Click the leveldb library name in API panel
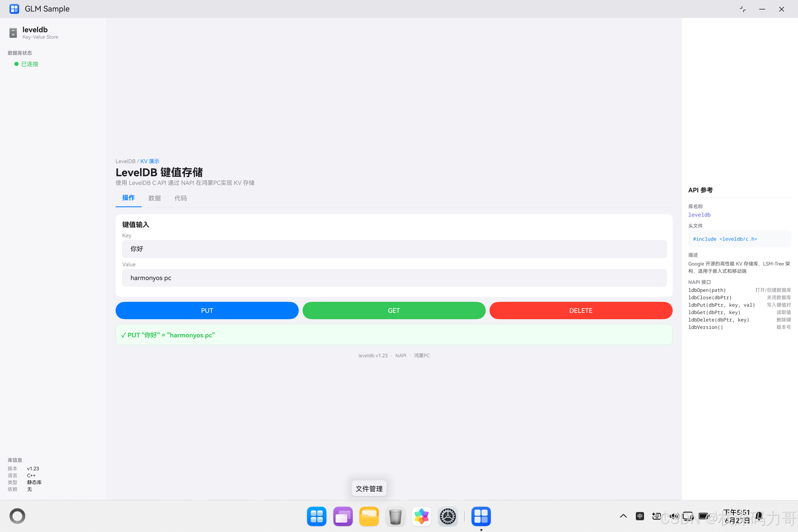The height and width of the screenshot is (532, 798). pos(699,215)
